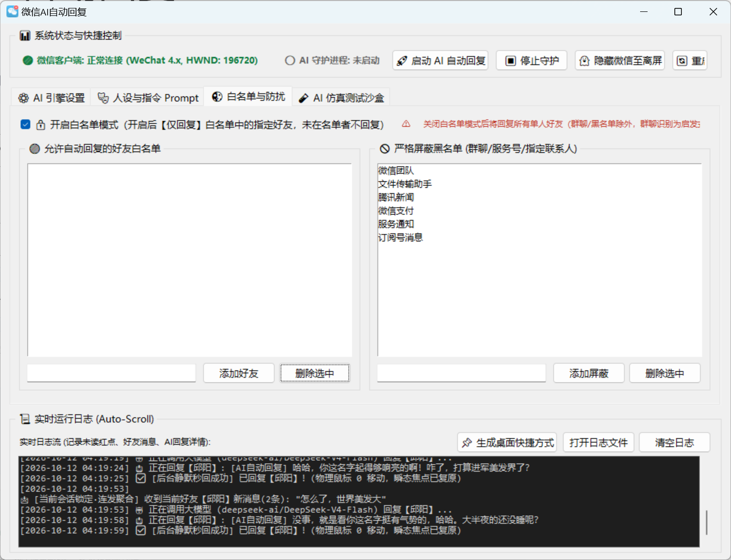Click the red 关闭白名单模式 warning text
The width and height of the screenshot is (731, 560).
point(562,124)
